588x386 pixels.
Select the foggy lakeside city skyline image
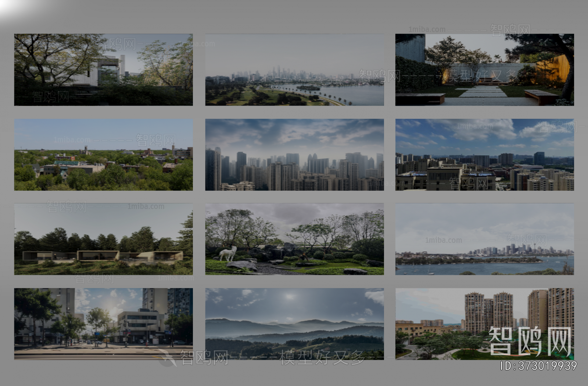294,70
